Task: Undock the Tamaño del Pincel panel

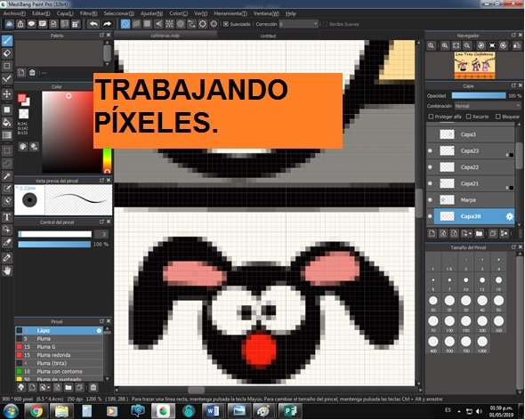Action: coord(513,247)
